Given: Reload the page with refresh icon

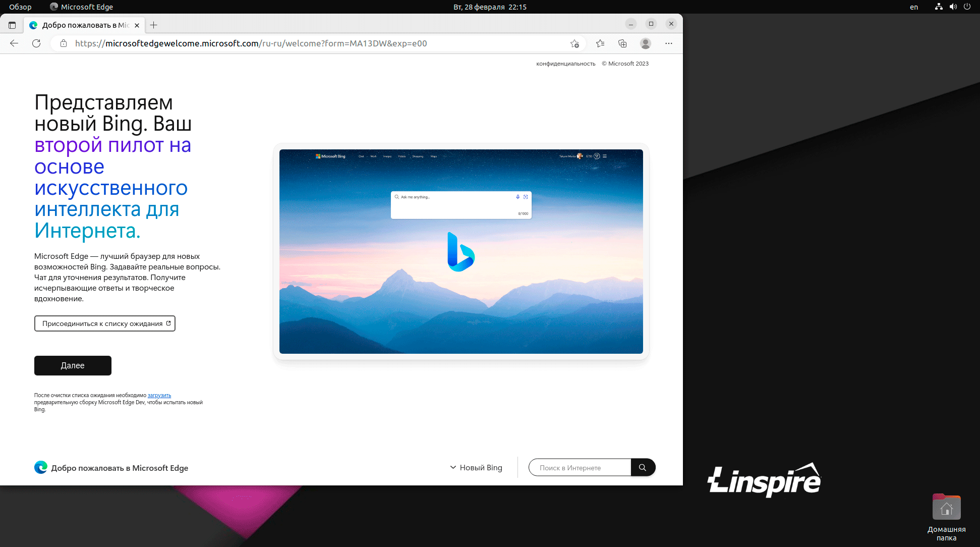Looking at the screenshot, I should tap(36, 43).
